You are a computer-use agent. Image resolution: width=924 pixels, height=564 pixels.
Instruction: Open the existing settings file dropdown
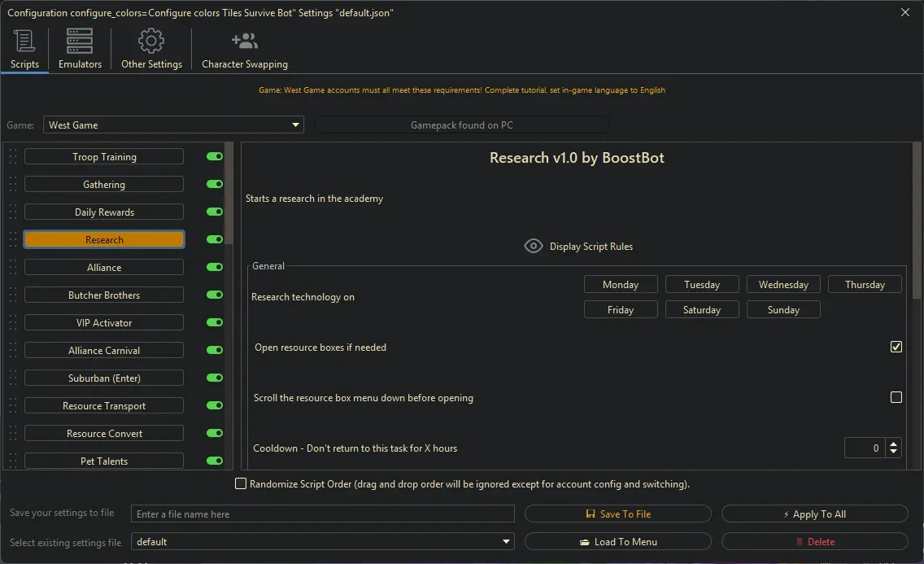pyautogui.click(x=507, y=542)
